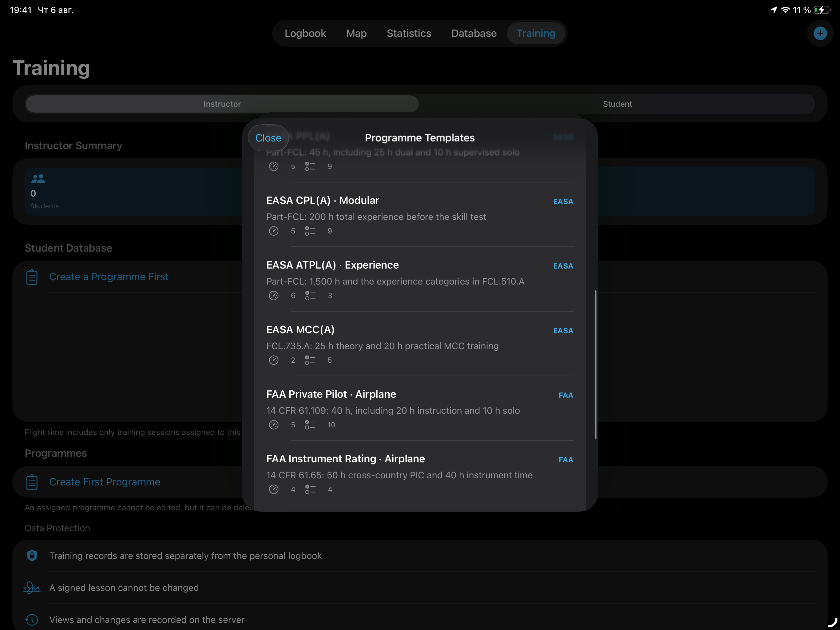Click the Instructor Summary heading
The height and width of the screenshot is (630, 840).
73,146
